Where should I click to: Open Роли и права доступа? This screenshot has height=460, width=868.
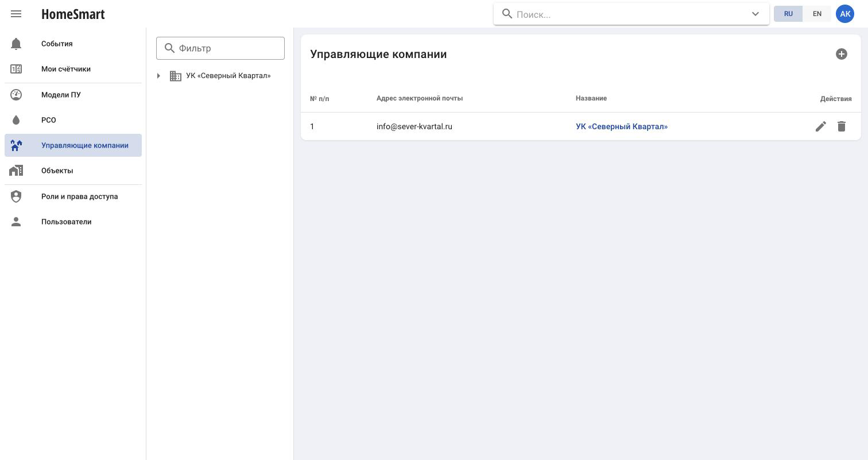(x=73, y=196)
